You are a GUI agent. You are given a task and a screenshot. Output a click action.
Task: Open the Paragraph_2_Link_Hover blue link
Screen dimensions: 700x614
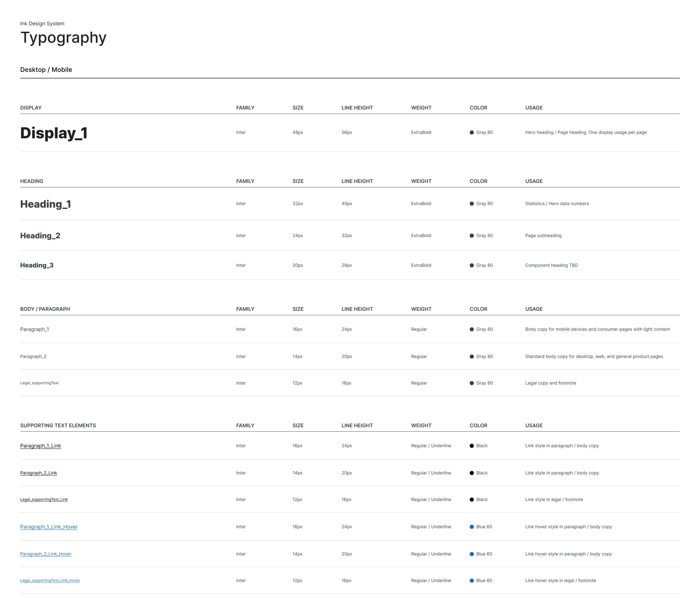click(46, 554)
